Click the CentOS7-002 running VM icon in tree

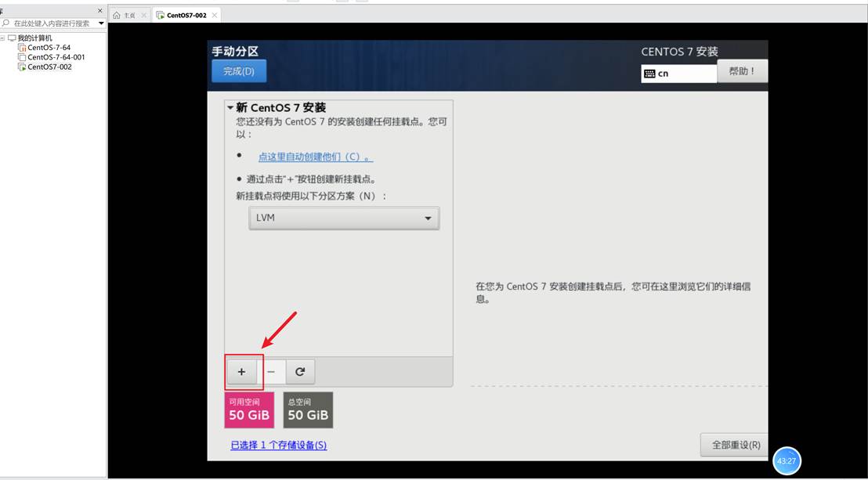coord(22,67)
